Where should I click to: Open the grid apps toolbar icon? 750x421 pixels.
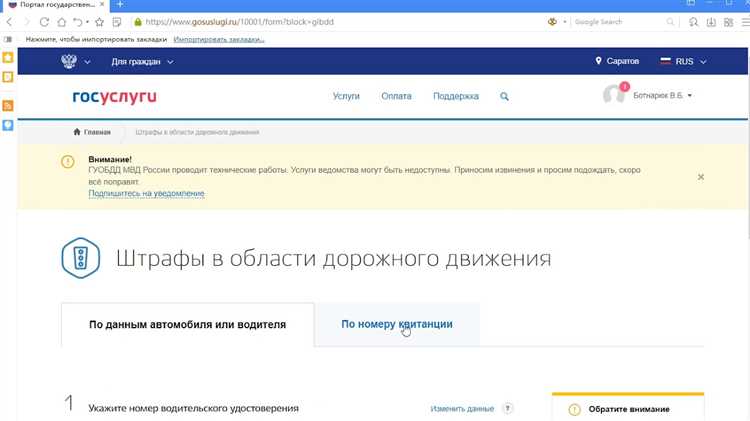coord(728,22)
